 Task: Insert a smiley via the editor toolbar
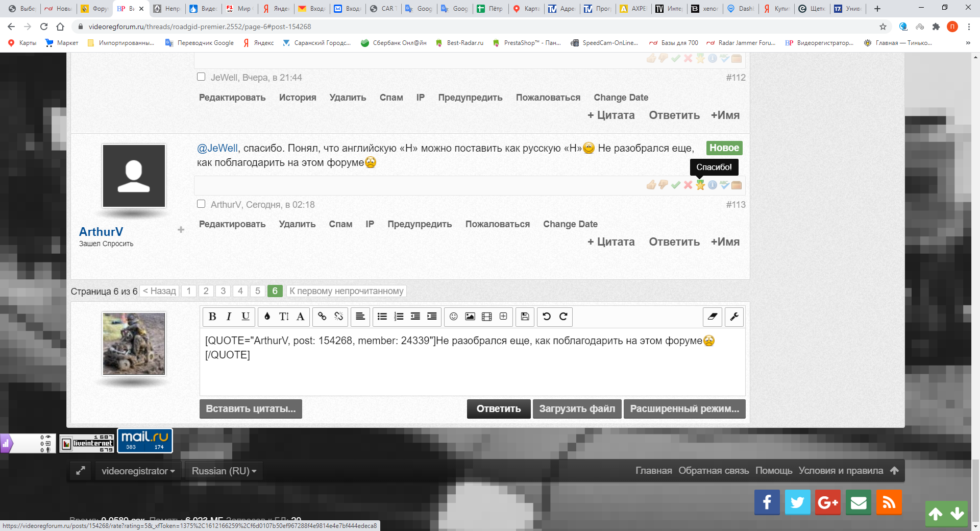[x=453, y=317]
